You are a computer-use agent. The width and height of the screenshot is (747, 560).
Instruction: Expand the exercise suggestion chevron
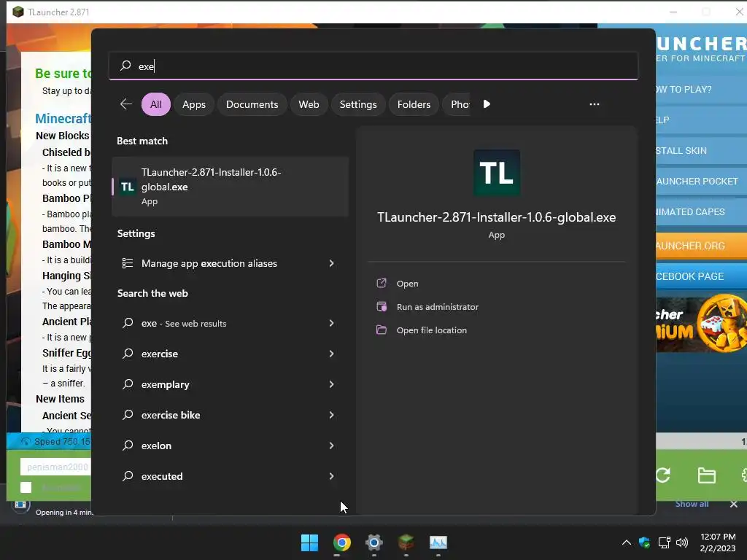coord(332,354)
